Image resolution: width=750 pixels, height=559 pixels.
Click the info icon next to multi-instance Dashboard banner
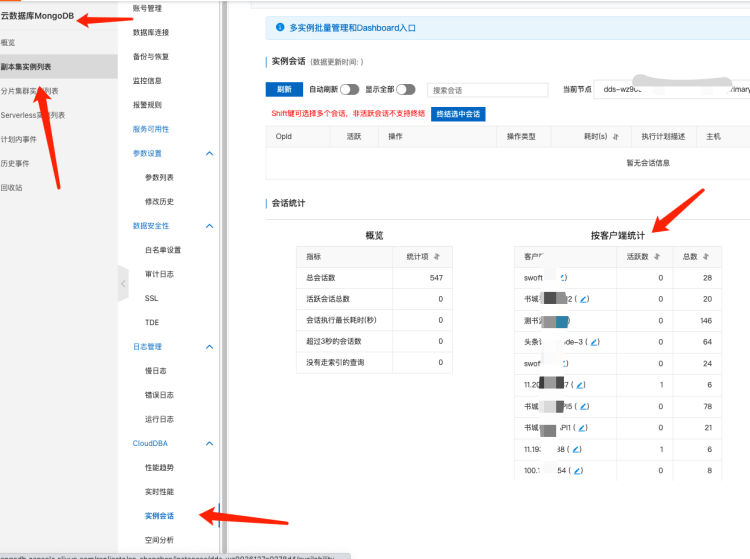pyautogui.click(x=279, y=28)
